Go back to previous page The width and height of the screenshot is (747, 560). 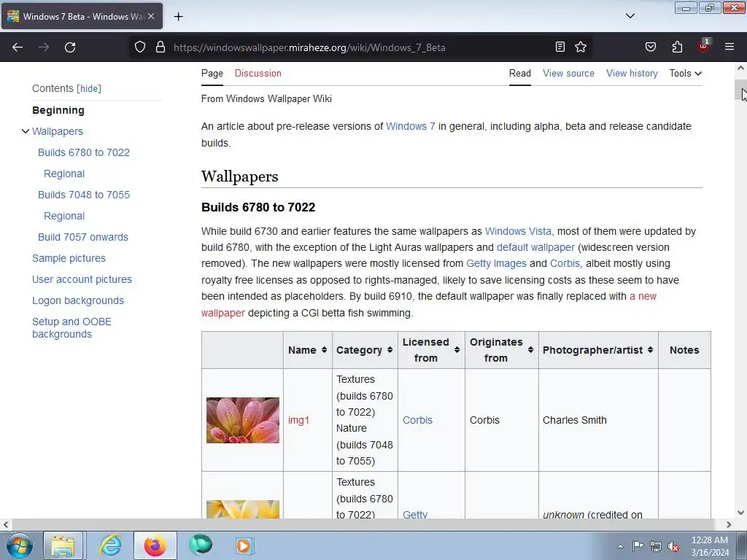point(18,47)
